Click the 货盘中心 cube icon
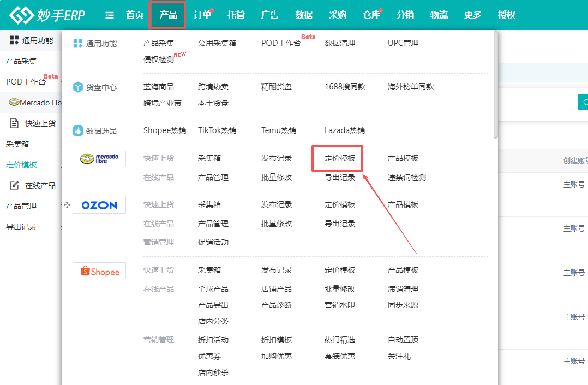The image size is (588, 385). 77,87
